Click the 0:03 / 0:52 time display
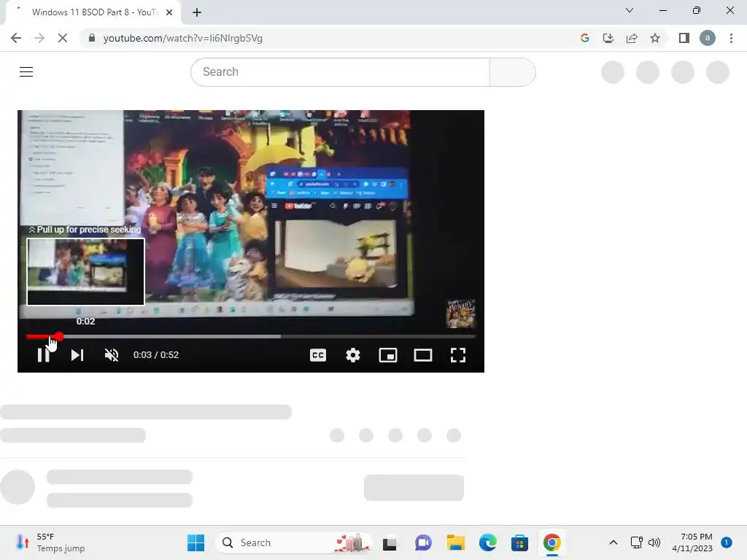Image resolution: width=747 pixels, height=560 pixels. click(156, 355)
